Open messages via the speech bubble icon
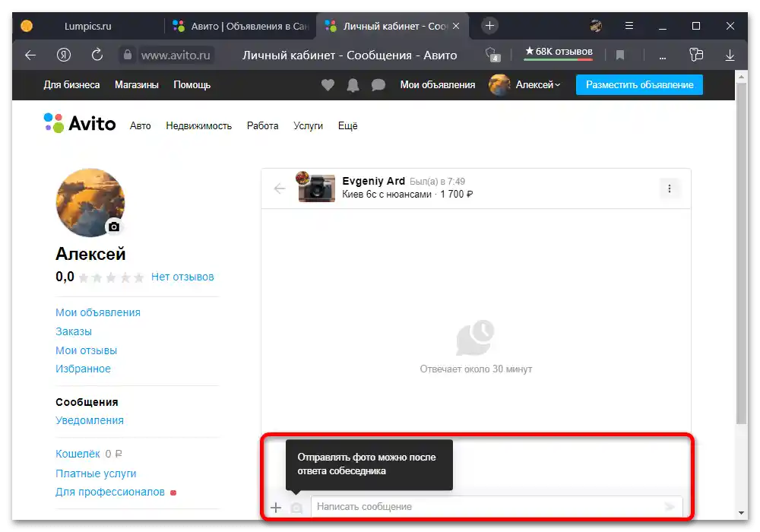Image resolution: width=760 pixels, height=532 pixels. point(378,85)
